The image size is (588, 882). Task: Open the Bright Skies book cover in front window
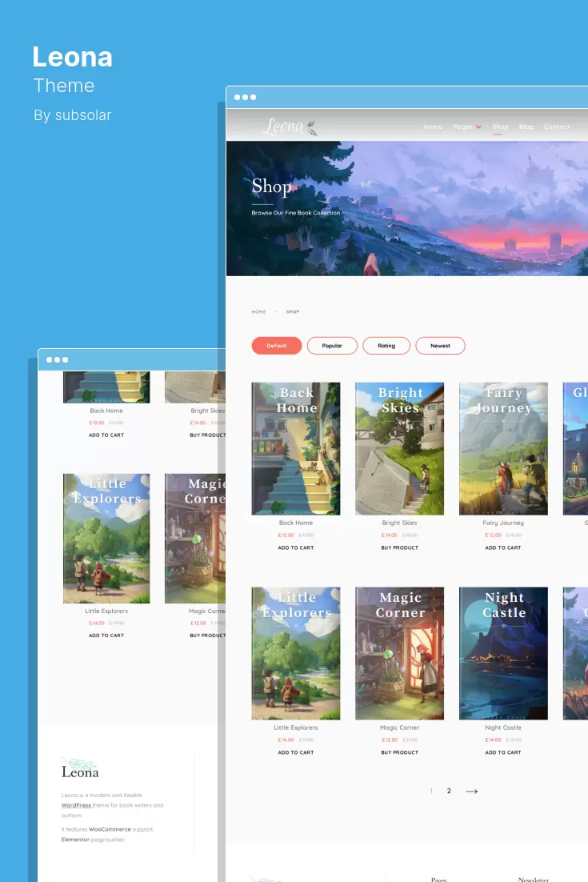coord(400,448)
